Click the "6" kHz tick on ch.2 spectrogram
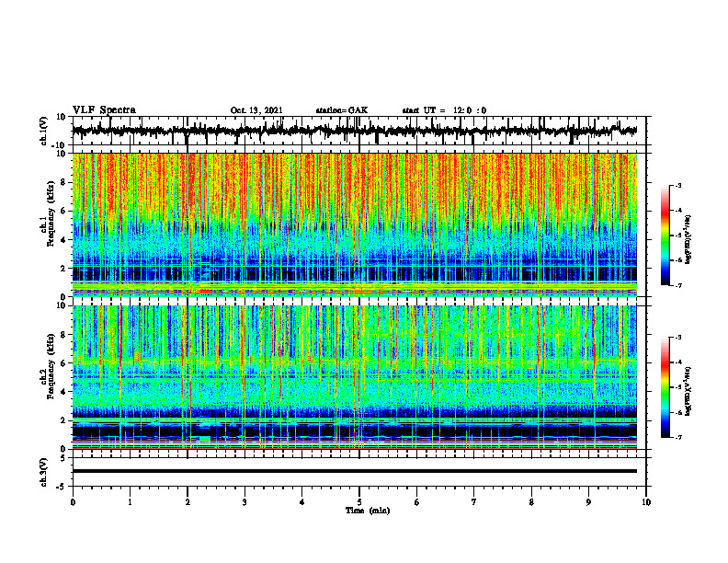The image size is (728, 563). click(63, 363)
